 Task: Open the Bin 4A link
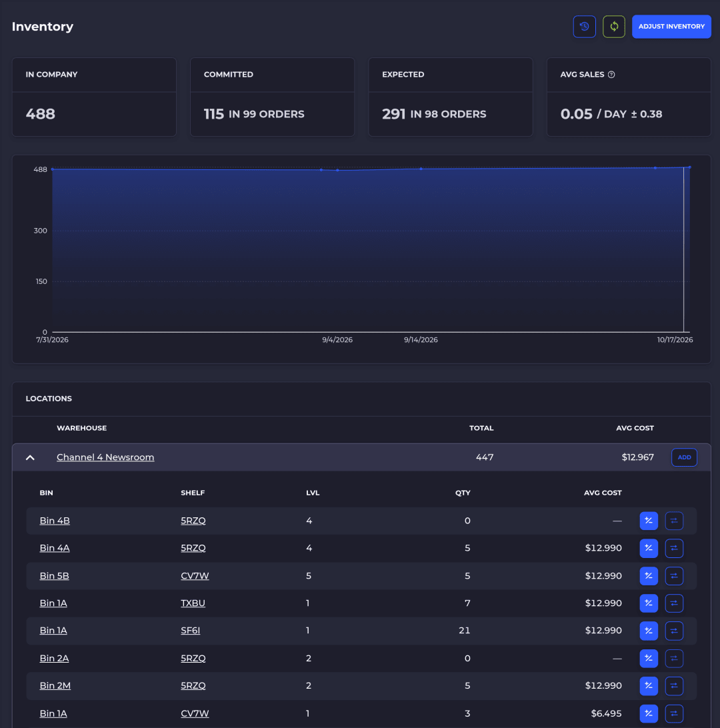click(55, 548)
